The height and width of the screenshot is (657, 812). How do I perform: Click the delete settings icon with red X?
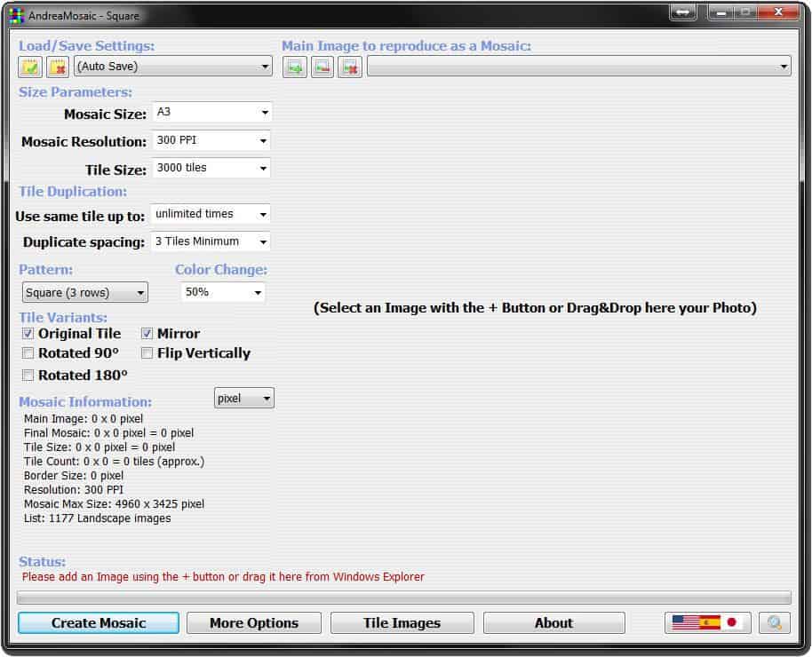[58, 67]
